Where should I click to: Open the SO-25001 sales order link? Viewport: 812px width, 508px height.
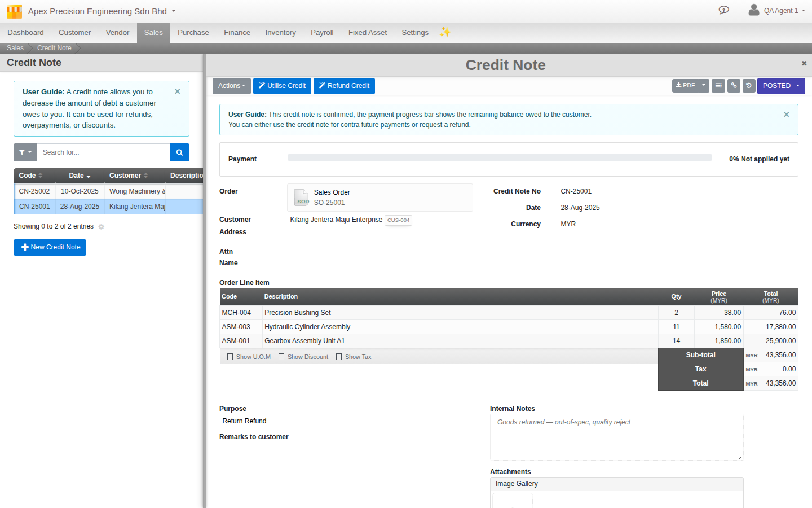[x=329, y=203]
